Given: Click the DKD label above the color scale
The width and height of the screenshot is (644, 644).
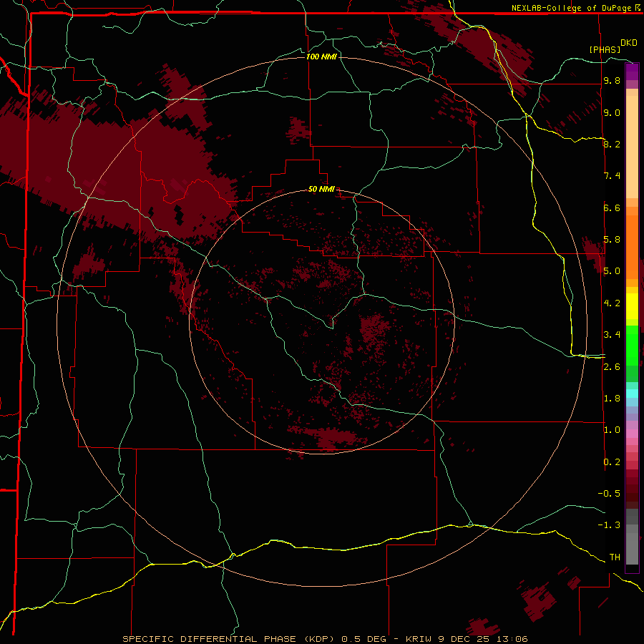Looking at the screenshot, I should (629, 43).
